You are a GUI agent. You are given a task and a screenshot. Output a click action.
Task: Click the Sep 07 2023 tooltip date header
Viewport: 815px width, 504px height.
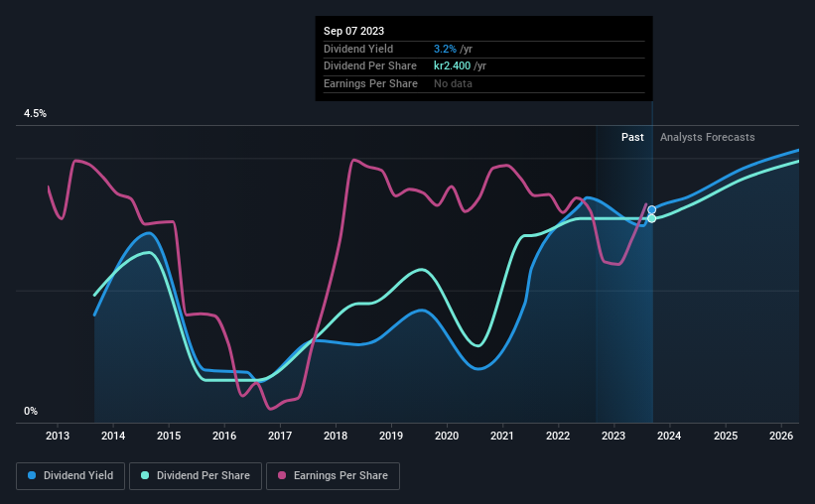(x=354, y=31)
